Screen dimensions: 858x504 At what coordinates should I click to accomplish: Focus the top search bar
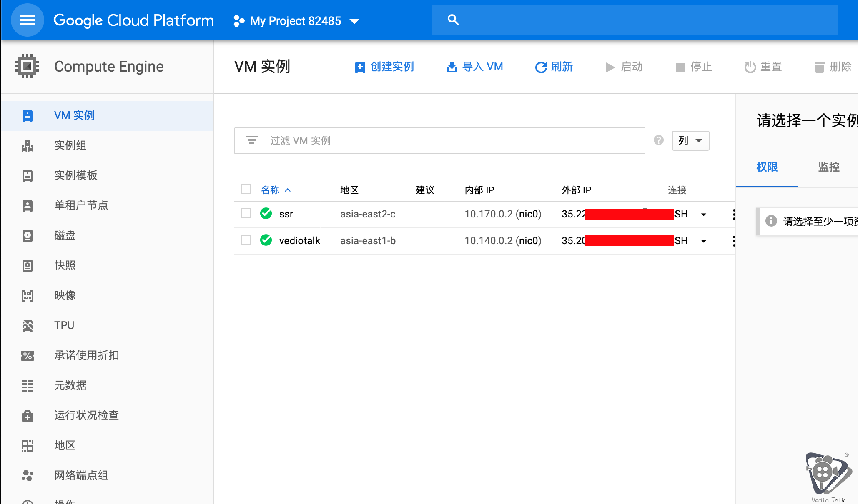[635, 20]
